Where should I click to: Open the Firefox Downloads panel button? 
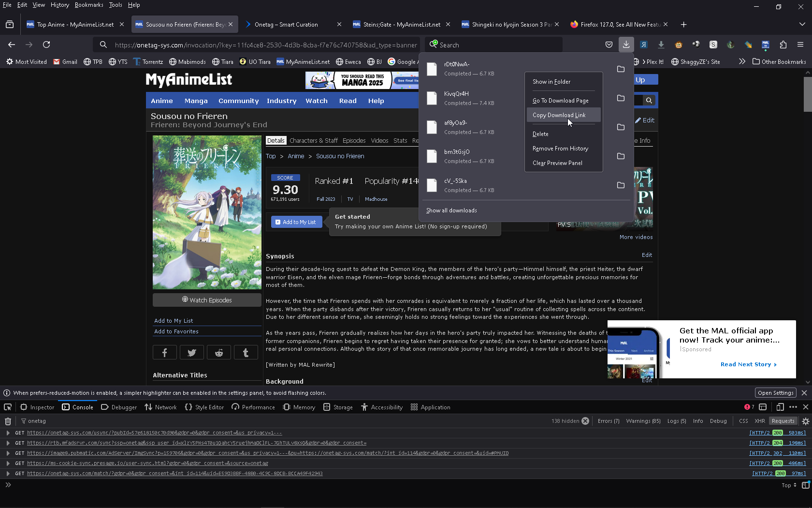(626, 45)
